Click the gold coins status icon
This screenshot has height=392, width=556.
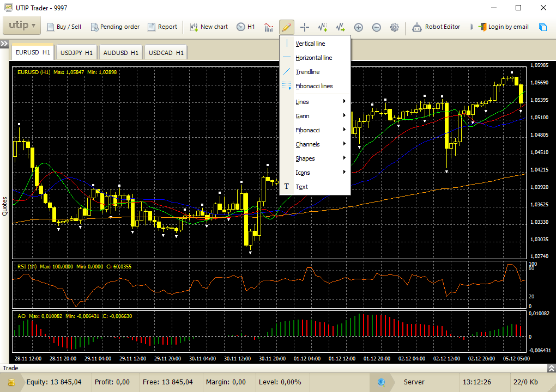[x=11, y=382]
